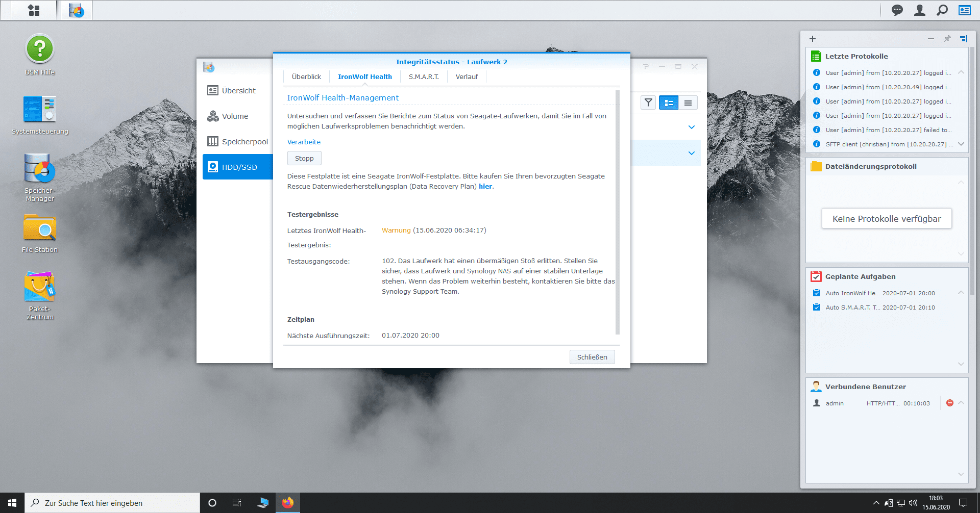Select the SFTP client [christian] log entry

pos(882,144)
